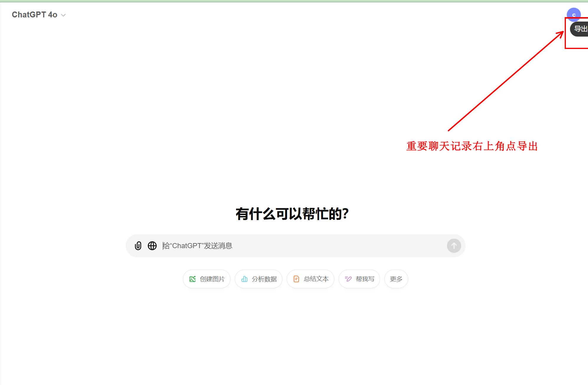This screenshot has height=385, width=588.
Task: Open the user avatar "c" profile
Action: tap(574, 14)
